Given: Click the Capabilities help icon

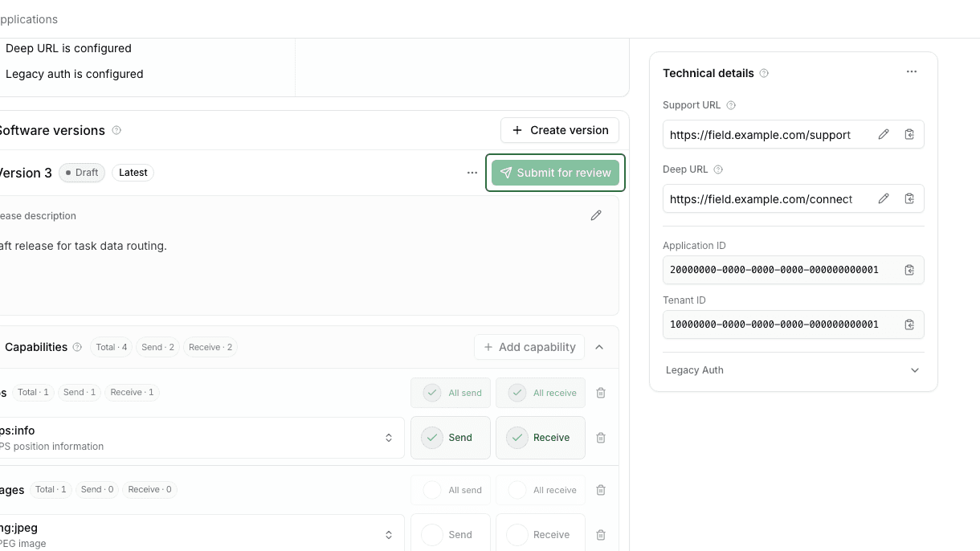Looking at the screenshot, I should 77,347.
